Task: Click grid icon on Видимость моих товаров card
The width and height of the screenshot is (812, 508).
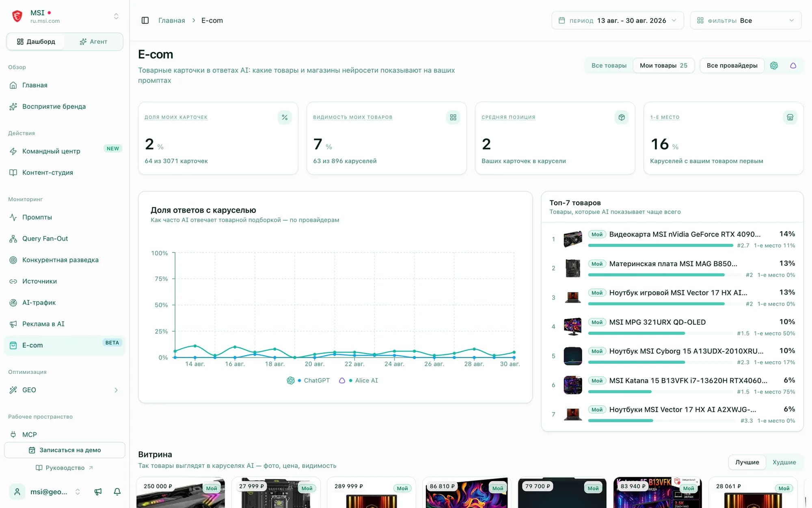Action: click(453, 117)
